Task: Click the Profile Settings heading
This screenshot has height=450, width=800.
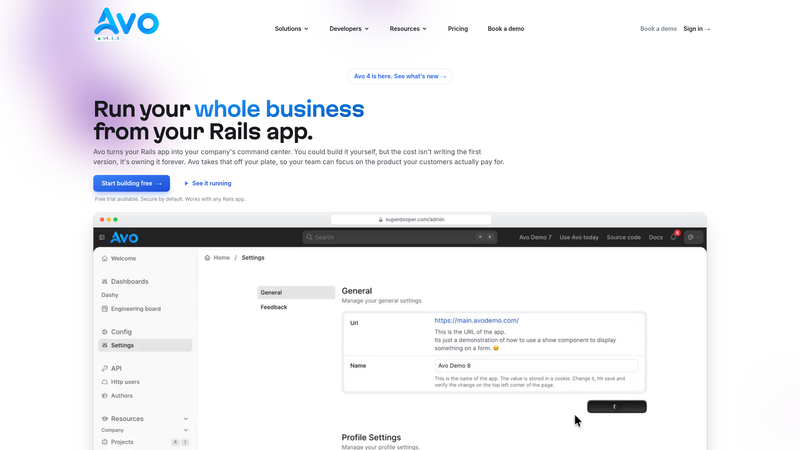Action: point(371,437)
